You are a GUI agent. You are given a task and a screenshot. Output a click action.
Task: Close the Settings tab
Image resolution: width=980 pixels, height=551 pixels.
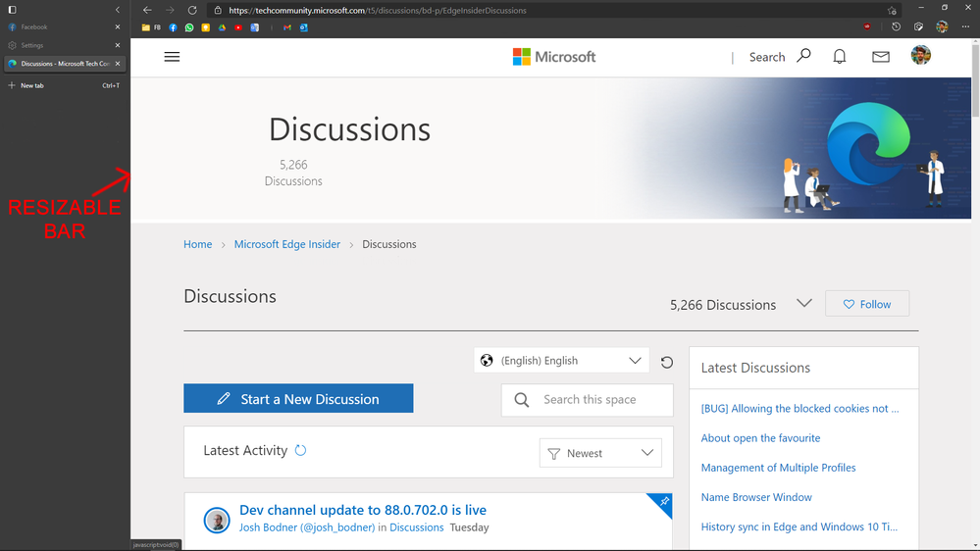pyautogui.click(x=118, y=45)
